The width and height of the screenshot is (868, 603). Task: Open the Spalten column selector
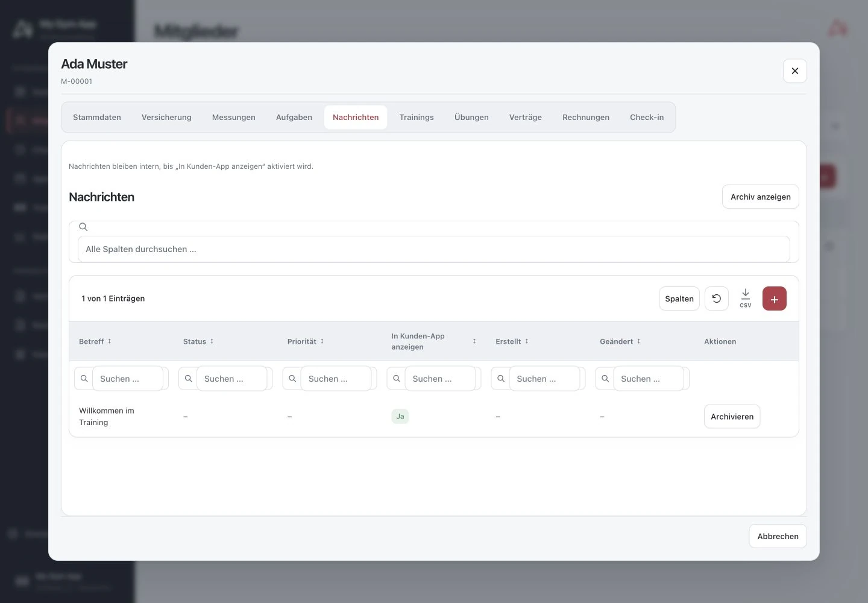coord(679,298)
